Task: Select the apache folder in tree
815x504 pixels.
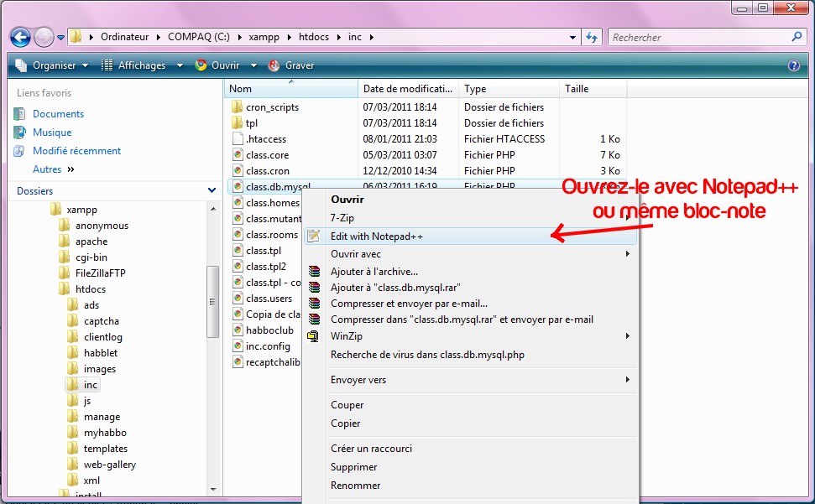Action: tap(91, 242)
